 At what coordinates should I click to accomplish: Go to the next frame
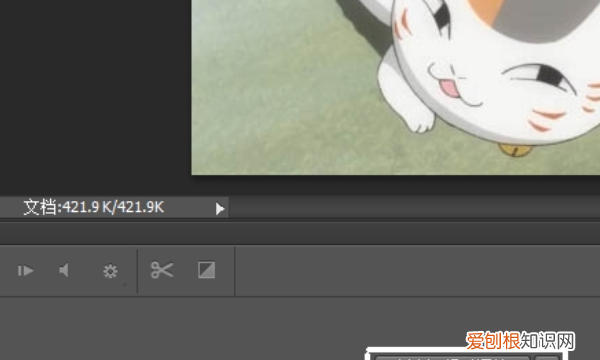tap(26, 271)
